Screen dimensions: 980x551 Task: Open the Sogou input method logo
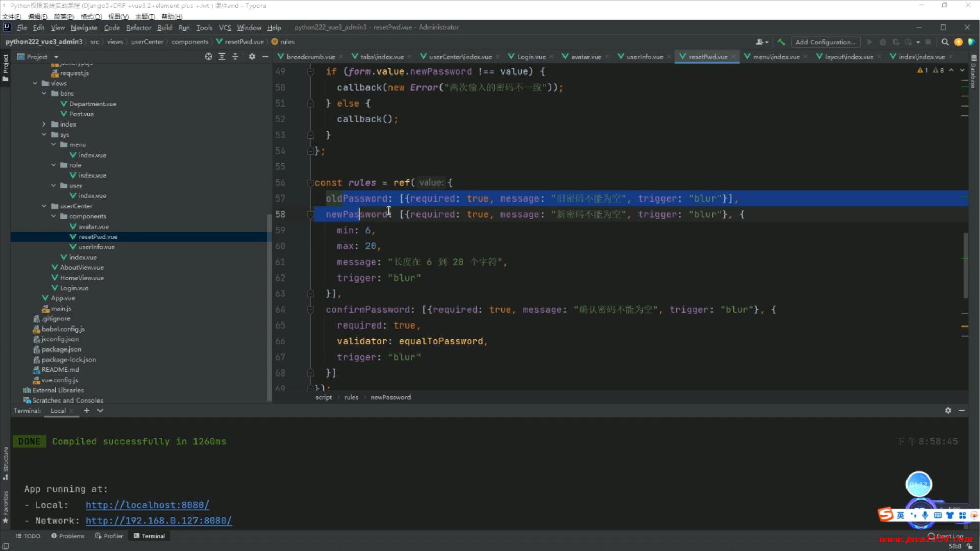pyautogui.click(x=886, y=514)
